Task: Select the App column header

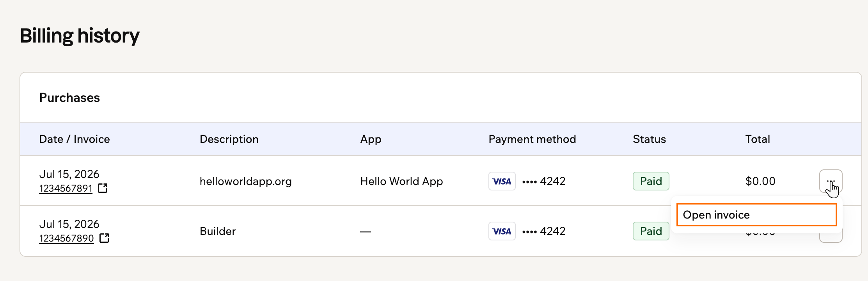Action: tap(371, 139)
